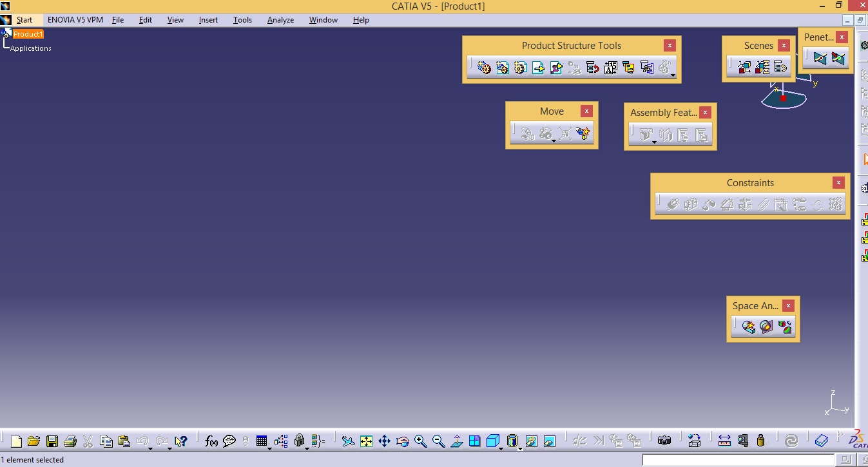Screen dimensions: 868x467
Task: Toggle the isometric view cube
Action: [x=492, y=441]
